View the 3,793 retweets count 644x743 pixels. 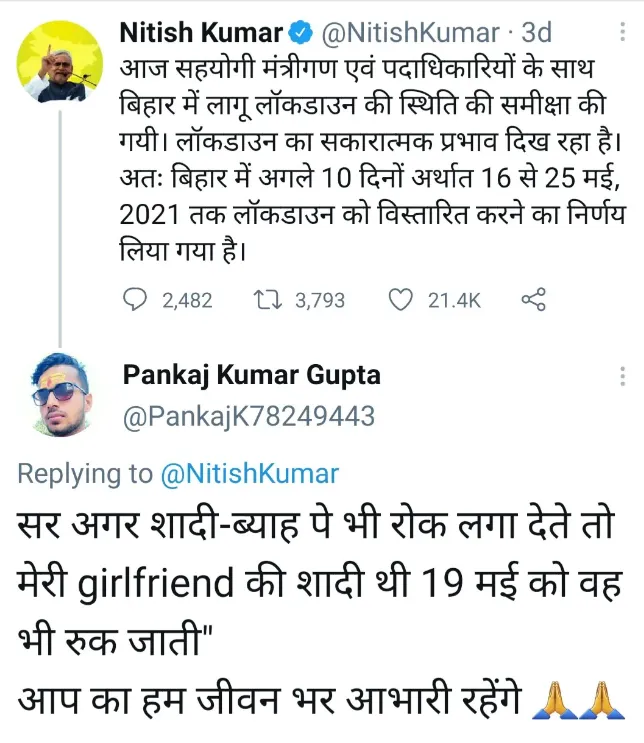pos(320,300)
